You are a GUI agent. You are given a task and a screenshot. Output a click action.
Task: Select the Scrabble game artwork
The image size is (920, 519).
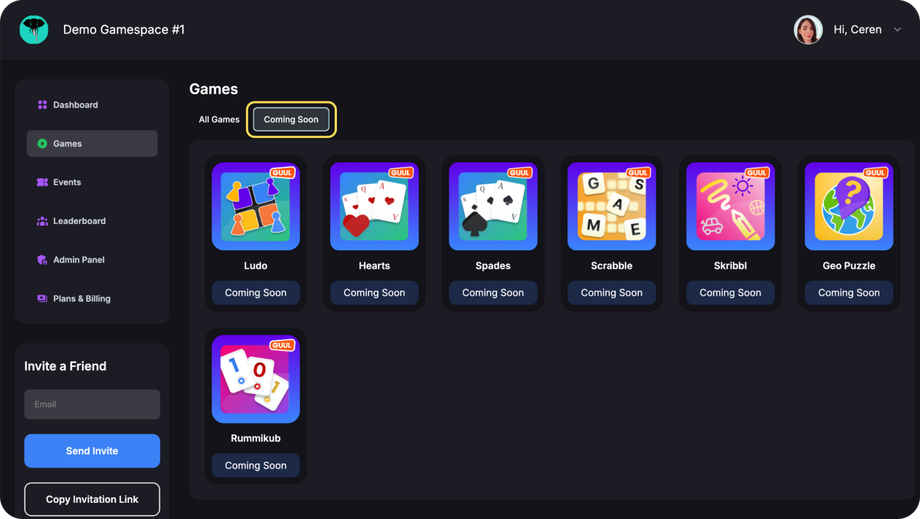click(611, 206)
